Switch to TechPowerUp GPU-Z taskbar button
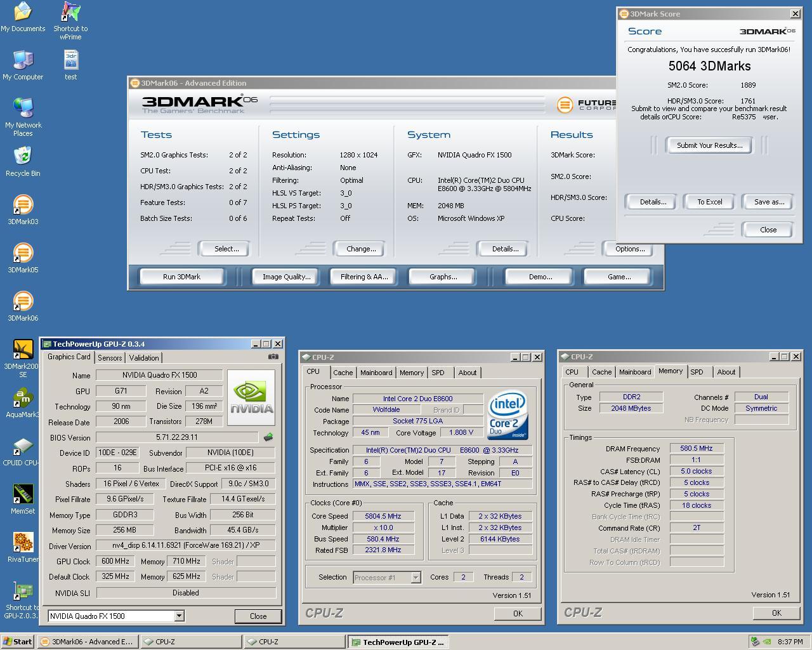Screen dimensions: 812x650 click(x=398, y=642)
